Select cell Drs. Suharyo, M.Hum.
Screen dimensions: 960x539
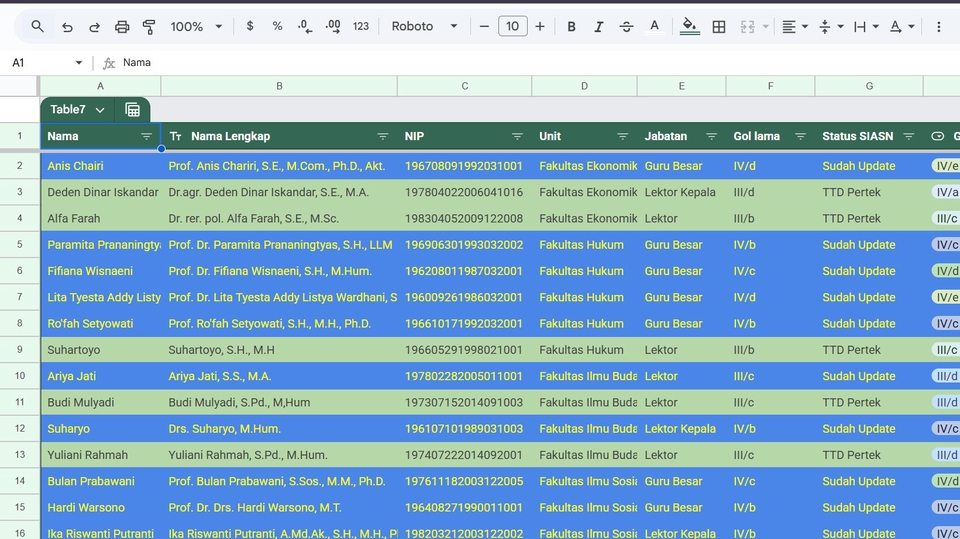[x=279, y=429]
